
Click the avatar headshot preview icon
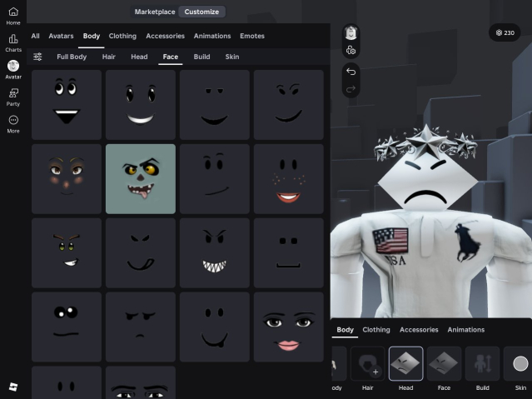point(351,33)
